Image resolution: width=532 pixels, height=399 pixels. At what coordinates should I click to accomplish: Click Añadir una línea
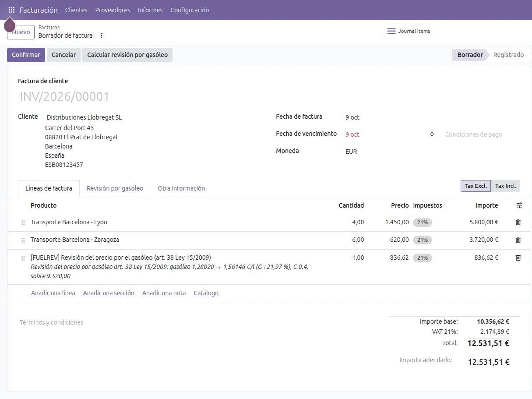pos(53,293)
